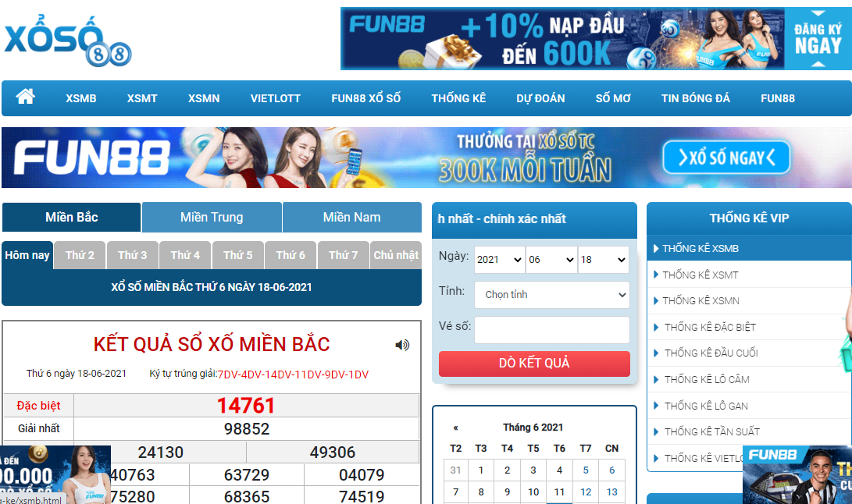
Task: Select day 1 in the calendar
Action: pyautogui.click(x=481, y=470)
